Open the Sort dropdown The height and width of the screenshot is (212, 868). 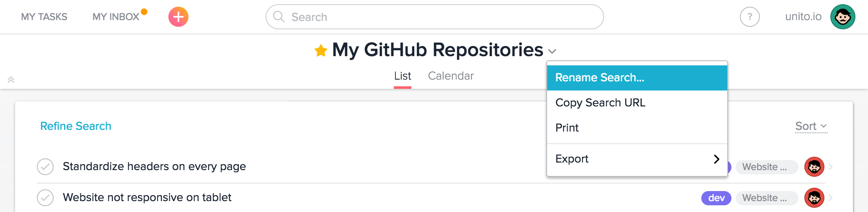pyautogui.click(x=811, y=126)
